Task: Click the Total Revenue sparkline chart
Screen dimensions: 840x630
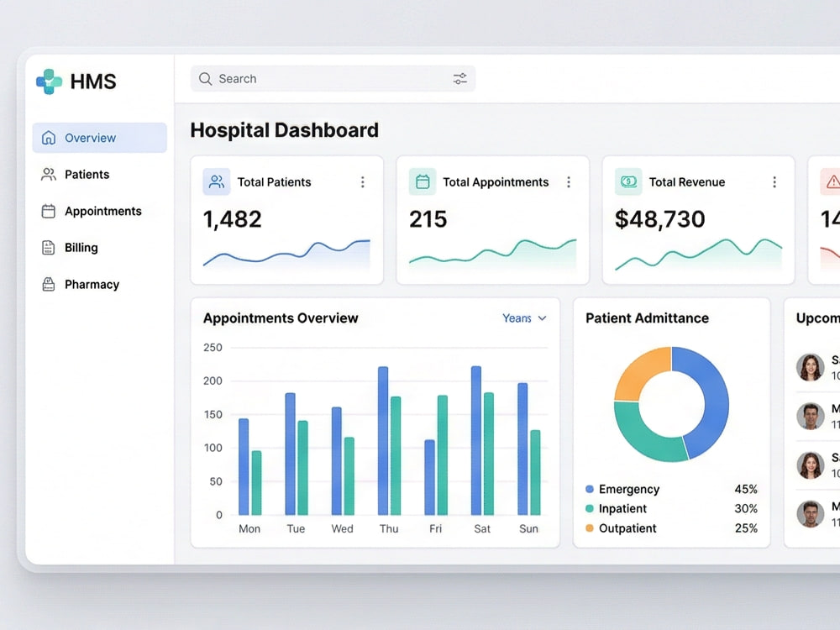Action: click(x=699, y=254)
